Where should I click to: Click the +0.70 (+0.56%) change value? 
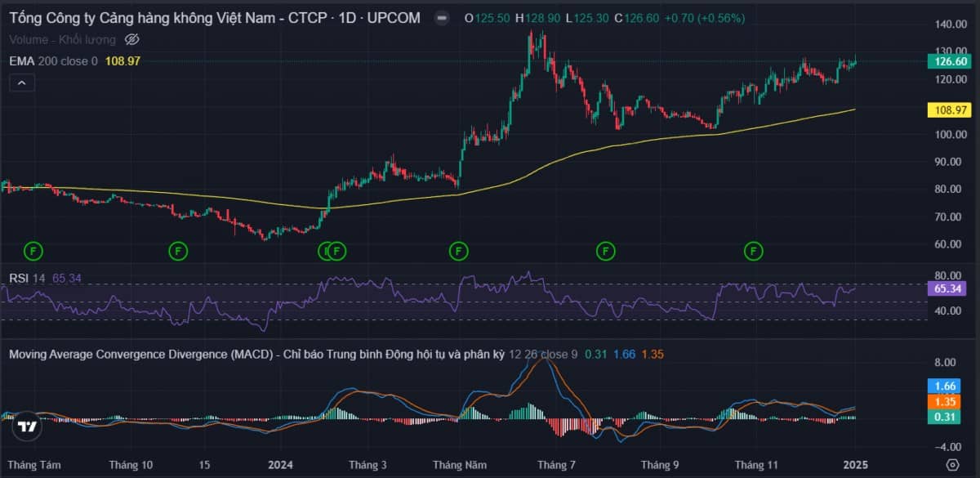tap(705, 18)
